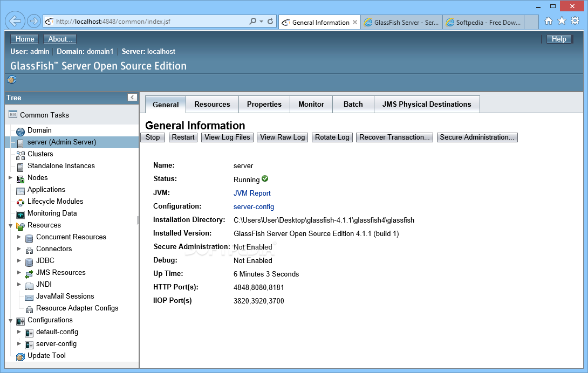Click the server (Admin Server) icon
The height and width of the screenshot is (373, 588).
(x=20, y=143)
